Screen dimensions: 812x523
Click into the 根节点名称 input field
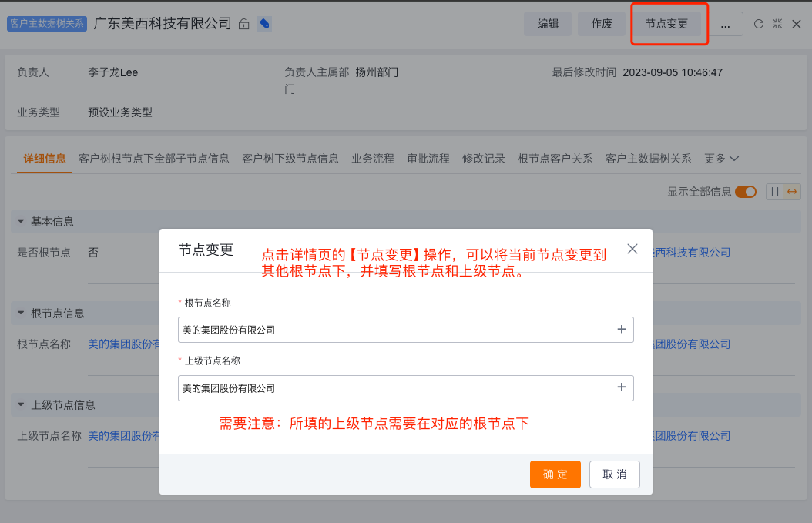394,330
